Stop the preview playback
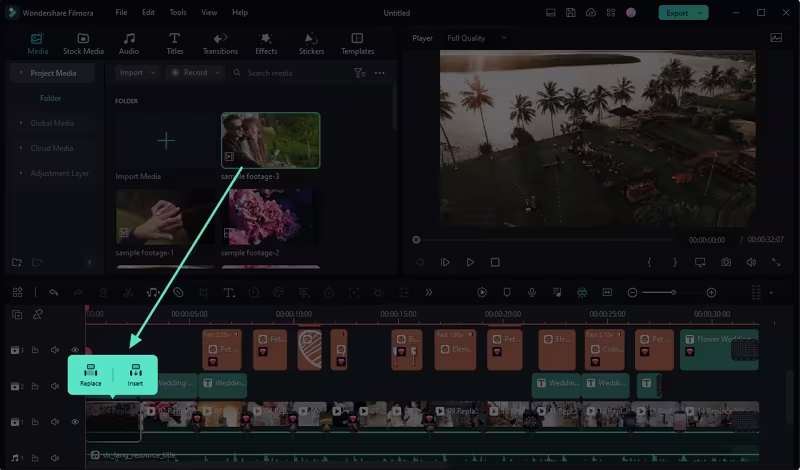Viewport: 800px width, 470px height. (495, 262)
